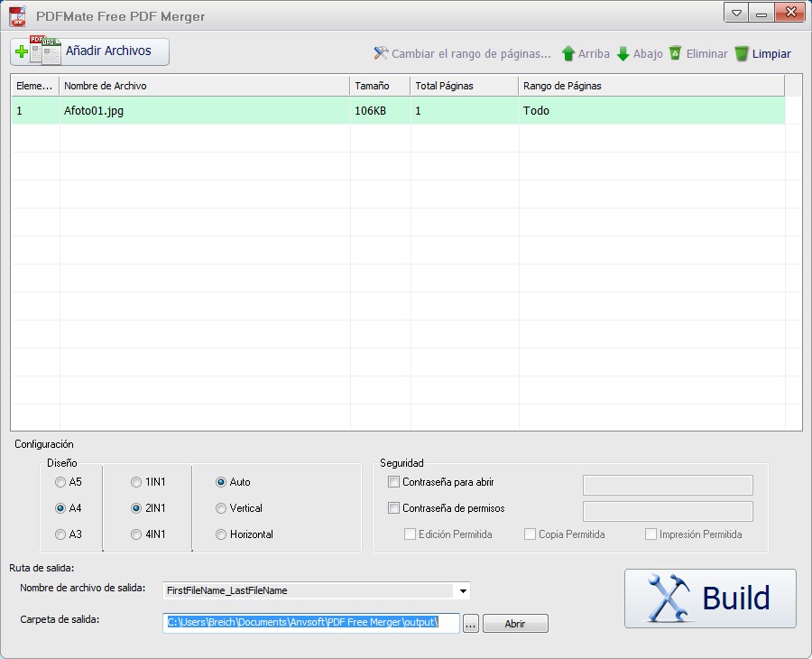
Task: Click the PDFMate app icon in title bar
Action: tap(18, 16)
